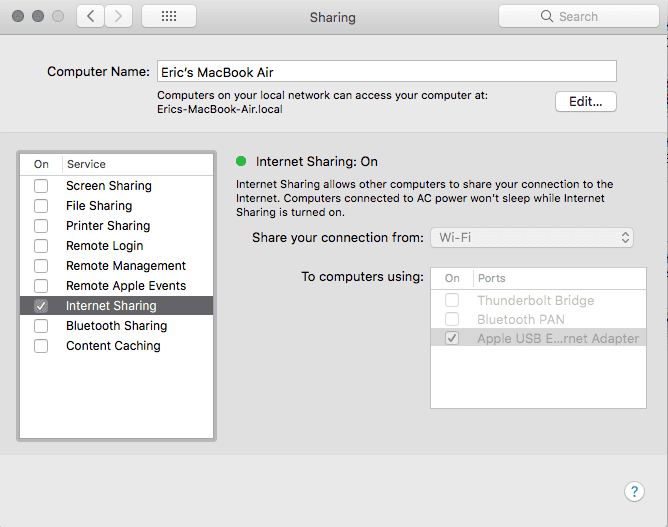Open help with the question mark button

coord(634,492)
